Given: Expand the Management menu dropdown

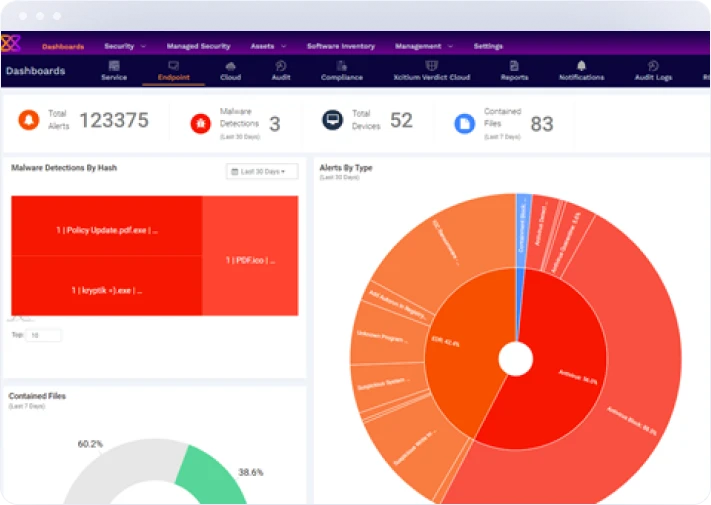Looking at the screenshot, I should (x=423, y=46).
